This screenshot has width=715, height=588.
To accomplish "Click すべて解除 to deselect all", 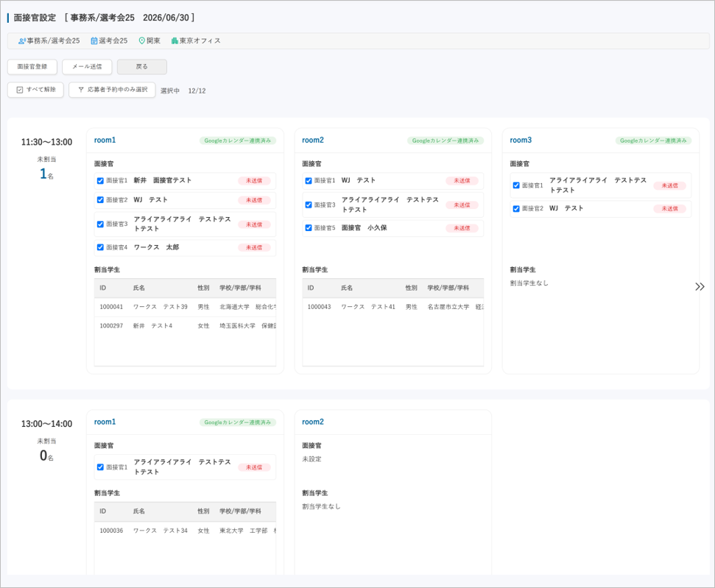I will (x=35, y=90).
